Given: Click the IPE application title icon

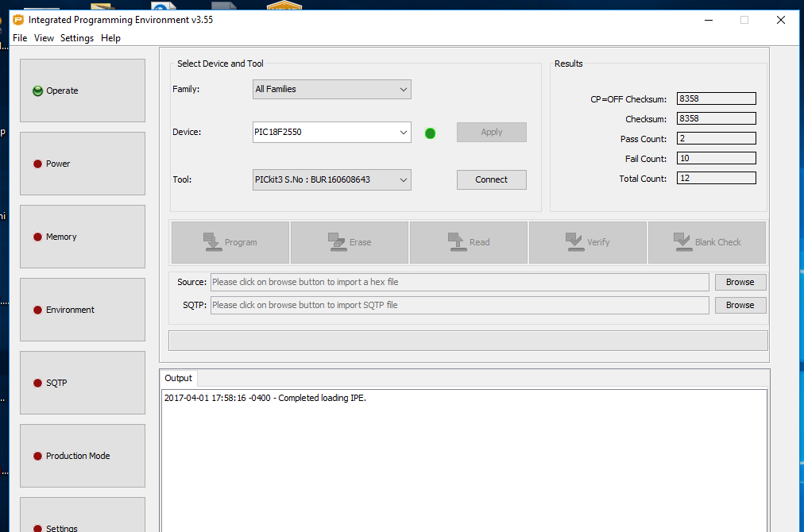Looking at the screenshot, I should [x=18, y=20].
